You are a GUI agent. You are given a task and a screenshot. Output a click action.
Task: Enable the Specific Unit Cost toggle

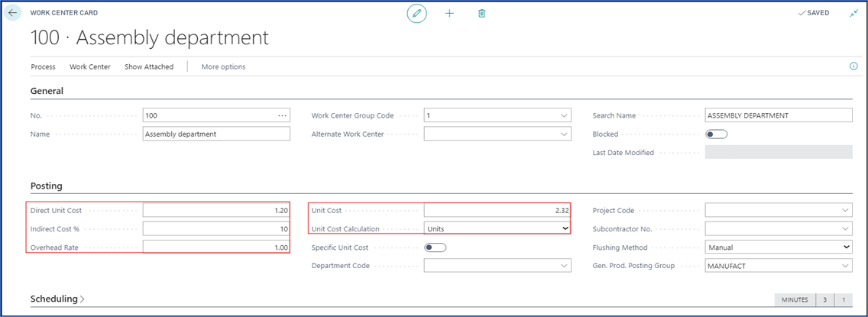coord(435,247)
